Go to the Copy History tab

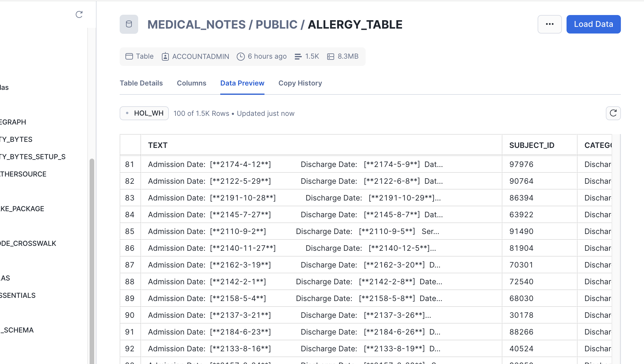[x=300, y=83]
